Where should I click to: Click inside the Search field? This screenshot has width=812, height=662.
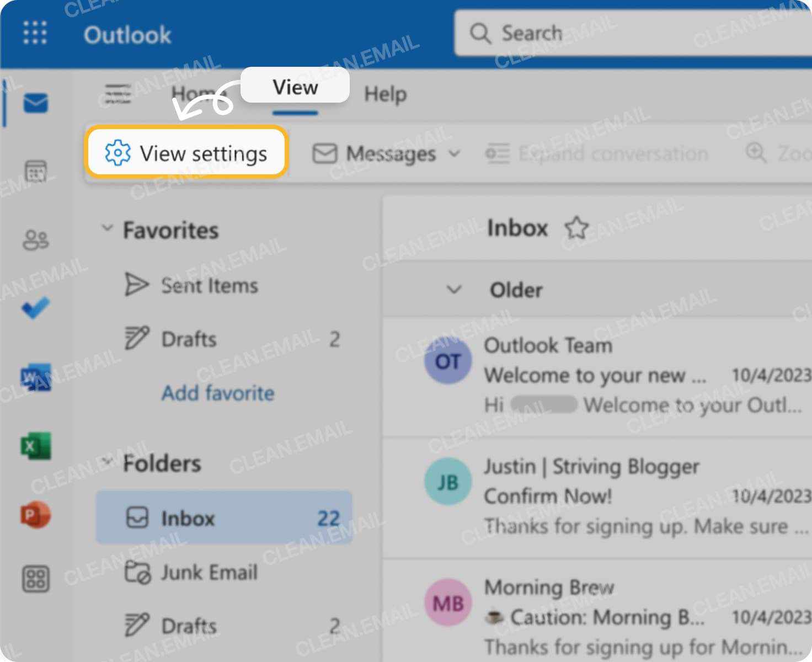tap(607, 33)
